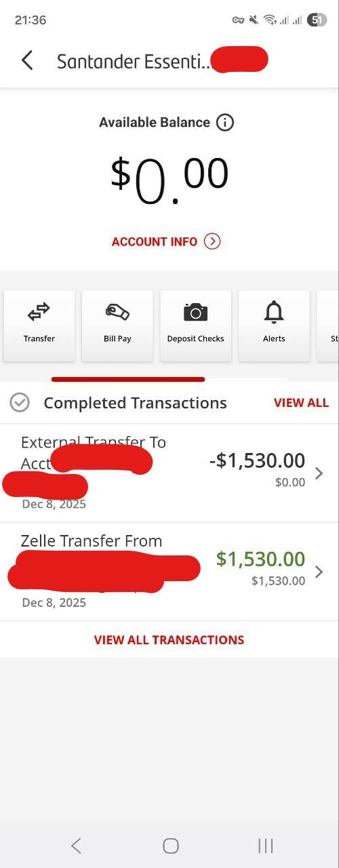Open Bill Pay hand icon
The height and width of the screenshot is (868, 339).
[x=117, y=312]
